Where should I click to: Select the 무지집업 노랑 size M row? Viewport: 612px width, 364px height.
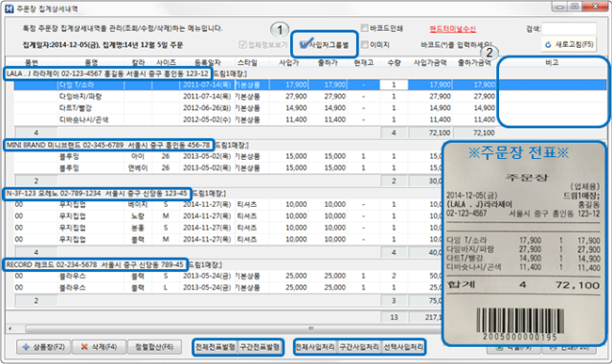pyautogui.click(x=228, y=216)
